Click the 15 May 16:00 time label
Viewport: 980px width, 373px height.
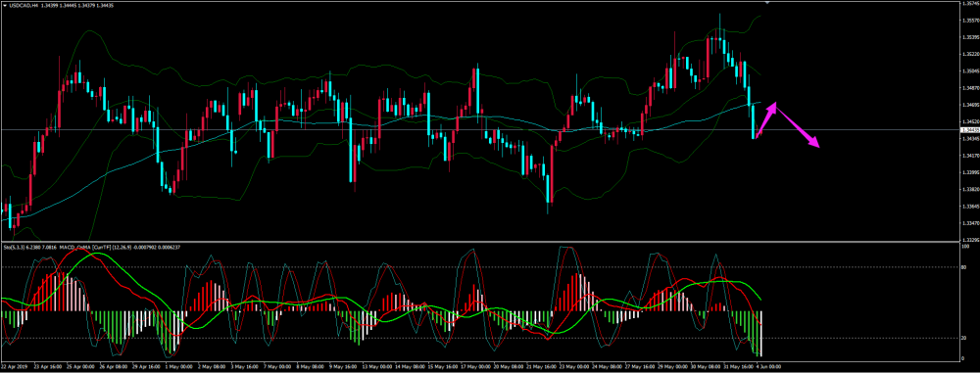pos(443,367)
